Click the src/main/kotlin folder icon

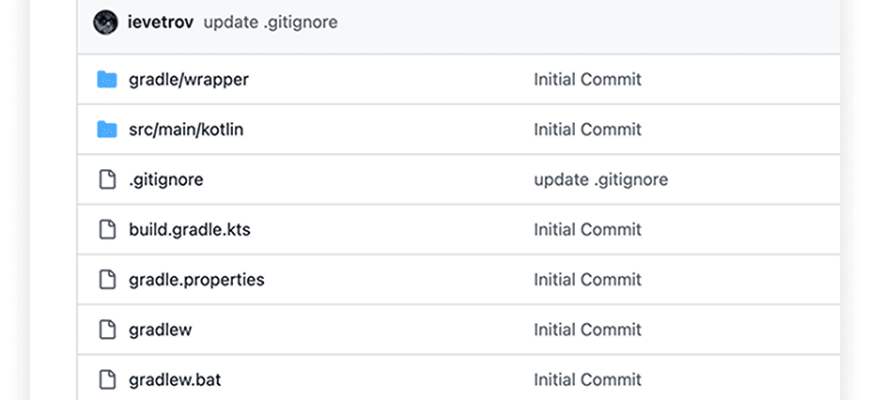(107, 130)
